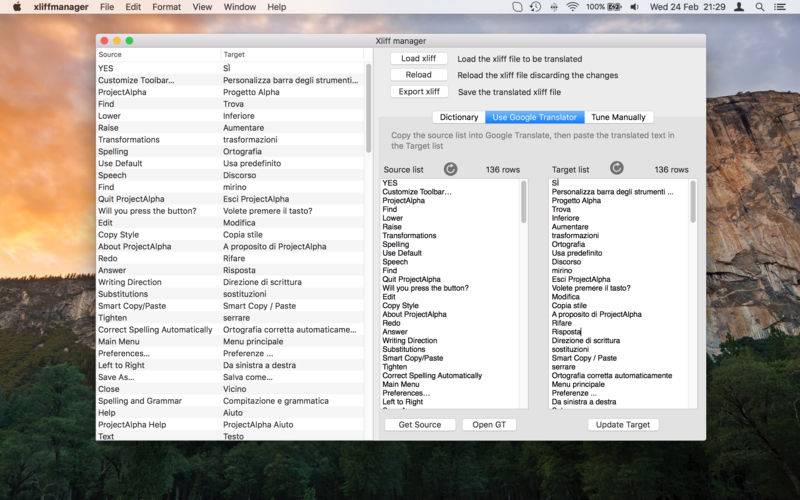This screenshot has width=800, height=500.
Task: Click the Get Source button
Action: click(419, 424)
